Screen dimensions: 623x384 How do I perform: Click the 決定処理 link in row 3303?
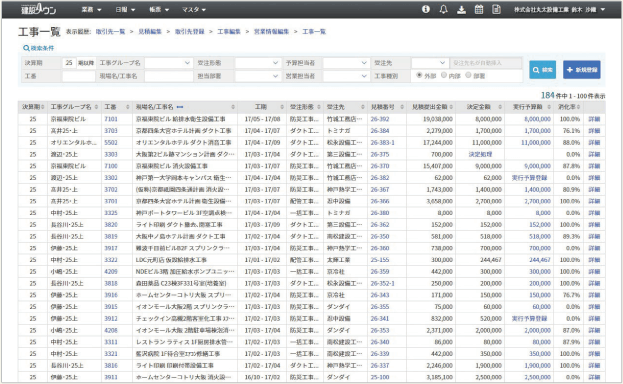480,154
